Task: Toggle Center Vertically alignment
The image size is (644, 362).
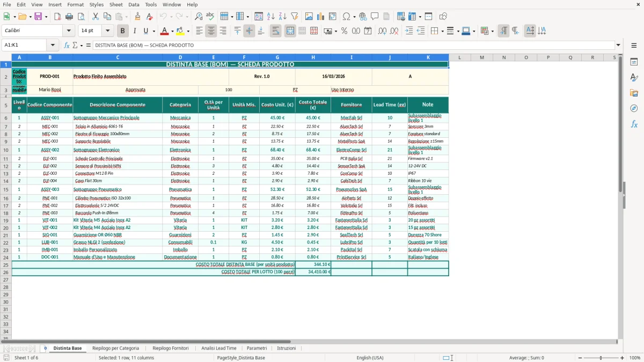Action: click(249, 31)
